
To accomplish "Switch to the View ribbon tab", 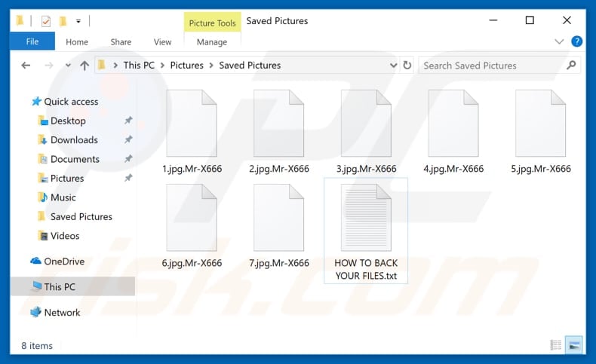I will [162, 41].
